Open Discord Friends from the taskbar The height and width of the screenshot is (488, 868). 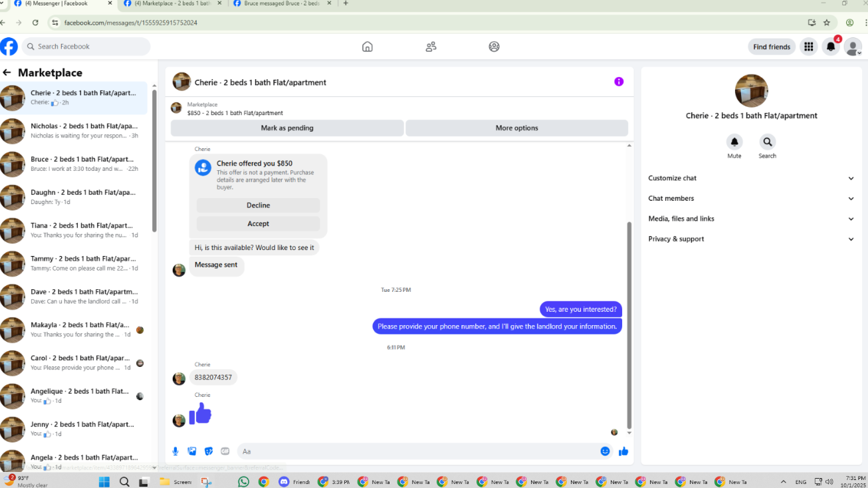pyautogui.click(x=294, y=481)
